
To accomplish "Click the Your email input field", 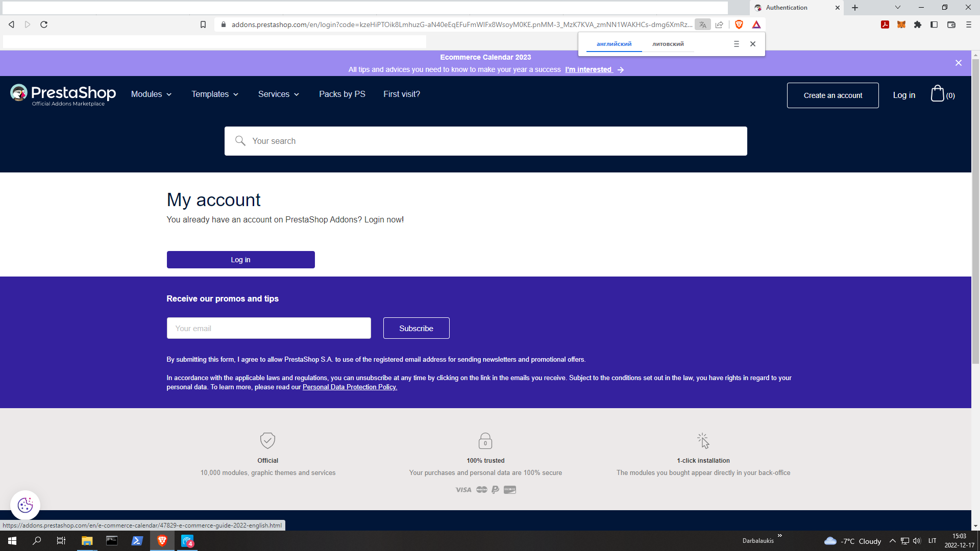I will pyautogui.click(x=268, y=328).
